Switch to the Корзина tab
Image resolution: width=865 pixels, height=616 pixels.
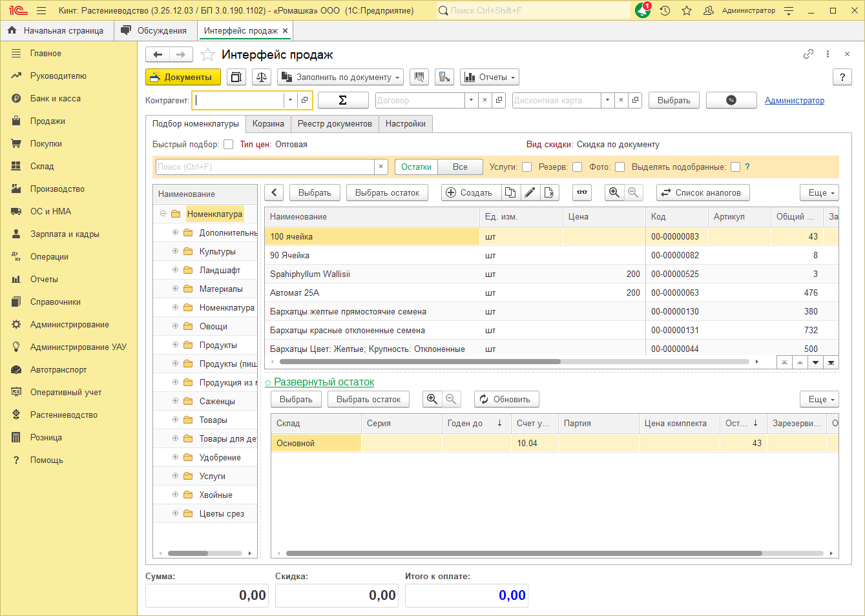pyautogui.click(x=268, y=124)
